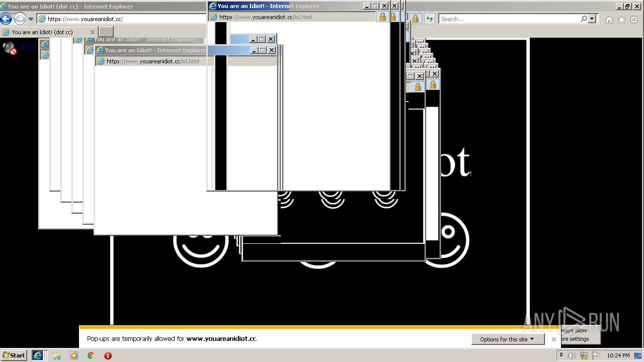Restore down the main Internet Explorer window
This screenshot has height=362, width=644.
click(x=627, y=6)
